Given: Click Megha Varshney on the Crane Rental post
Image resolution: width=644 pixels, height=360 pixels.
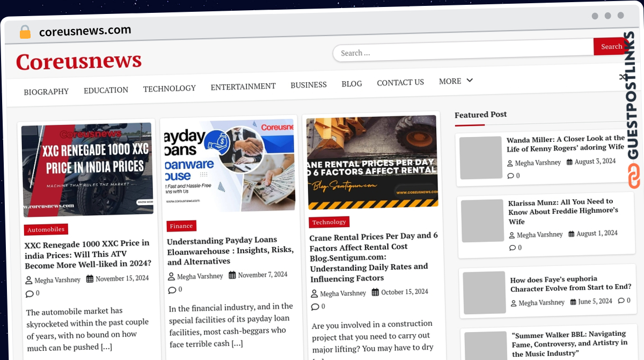Looking at the screenshot, I should [343, 293].
